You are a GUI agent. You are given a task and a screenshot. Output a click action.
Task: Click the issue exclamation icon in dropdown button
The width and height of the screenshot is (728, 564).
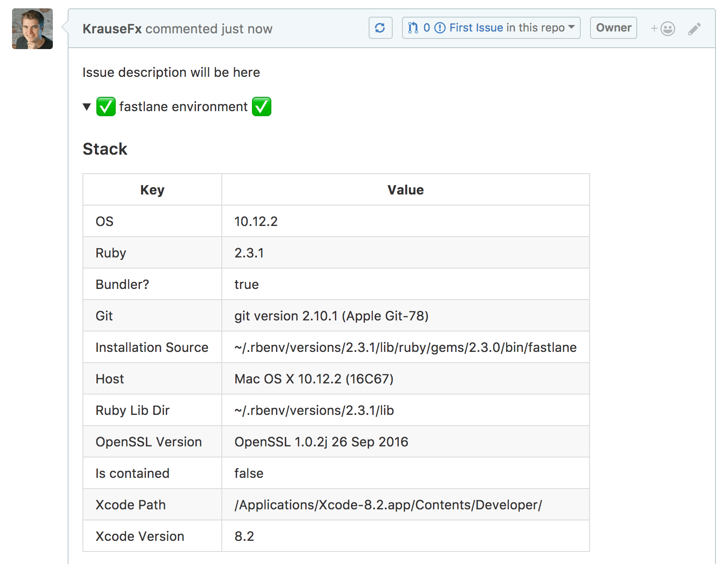point(440,28)
